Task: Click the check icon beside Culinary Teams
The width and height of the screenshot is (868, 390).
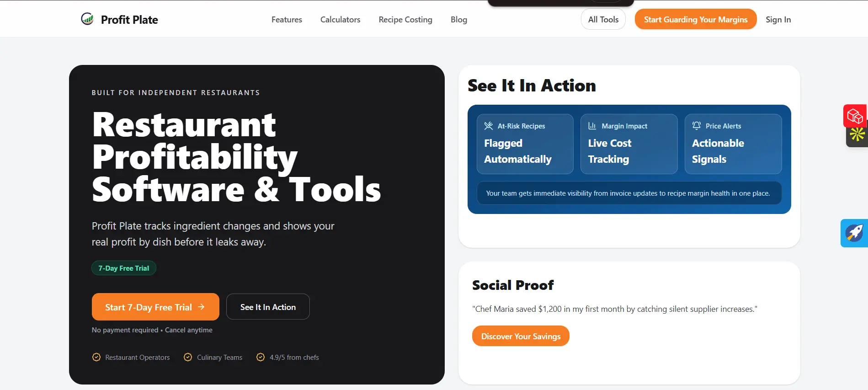Action: [188, 357]
